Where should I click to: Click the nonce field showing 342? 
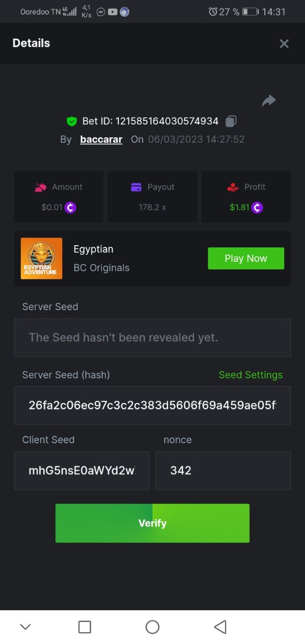click(x=223, y=471)
